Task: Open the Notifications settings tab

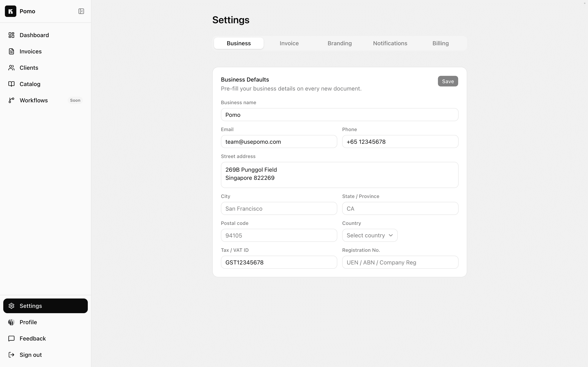Action: pos(390,43)
